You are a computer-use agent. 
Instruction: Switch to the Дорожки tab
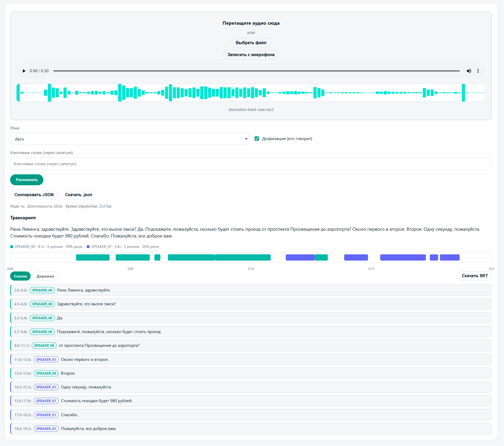click(45, 276)
